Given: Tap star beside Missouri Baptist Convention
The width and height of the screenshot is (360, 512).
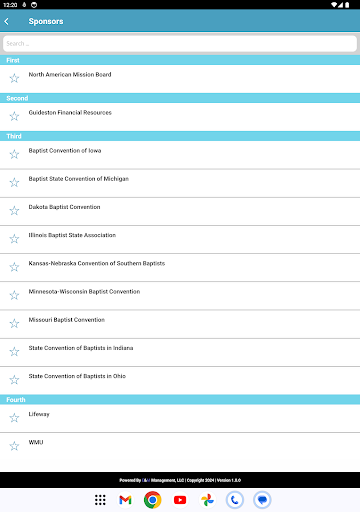Looking at the screenshot, I should click(14, 323).
